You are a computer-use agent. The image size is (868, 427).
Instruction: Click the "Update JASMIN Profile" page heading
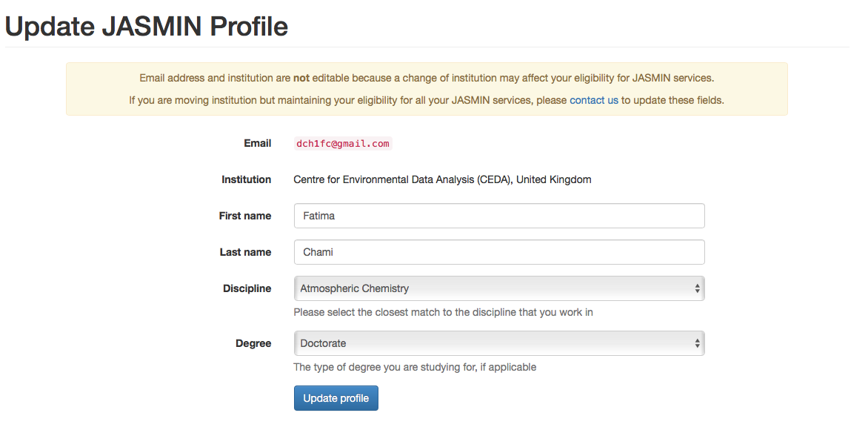click(x=147, y=27)
